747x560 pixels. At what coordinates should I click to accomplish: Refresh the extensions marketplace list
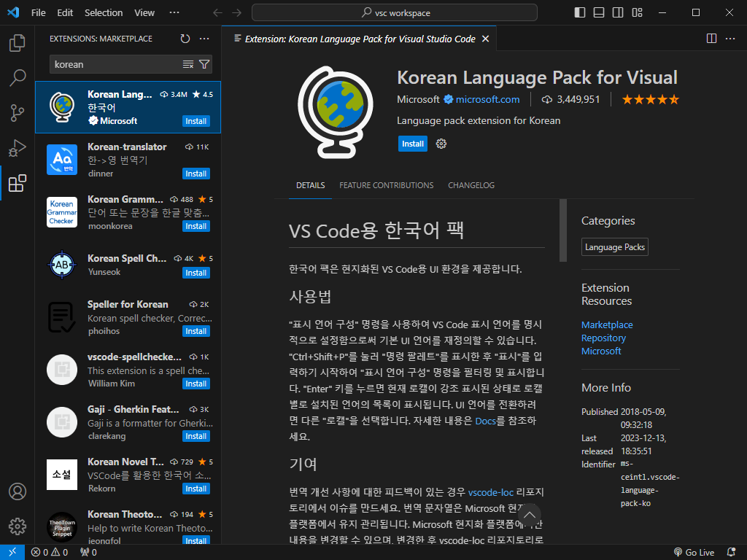185,39
